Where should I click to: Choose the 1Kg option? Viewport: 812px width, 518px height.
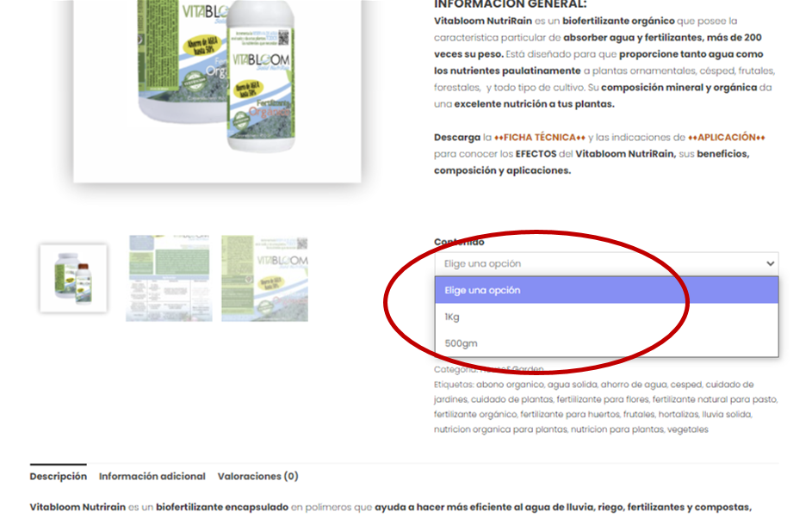606,317
